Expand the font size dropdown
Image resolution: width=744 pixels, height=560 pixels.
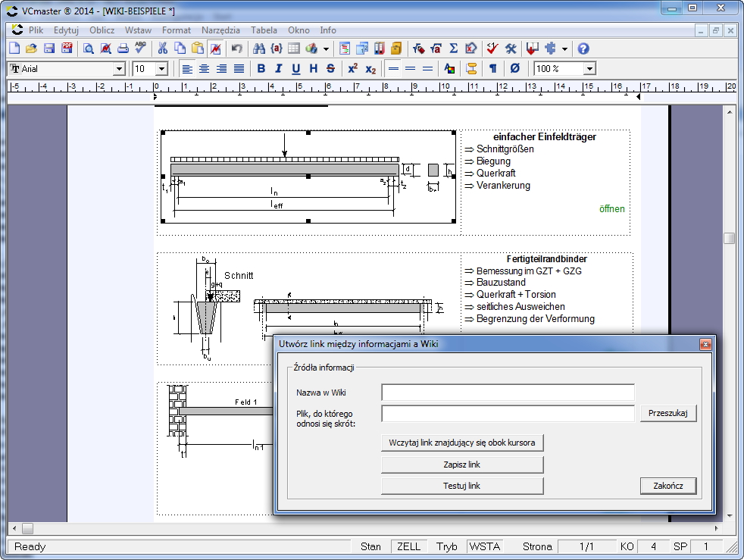[x=161, y=69]
